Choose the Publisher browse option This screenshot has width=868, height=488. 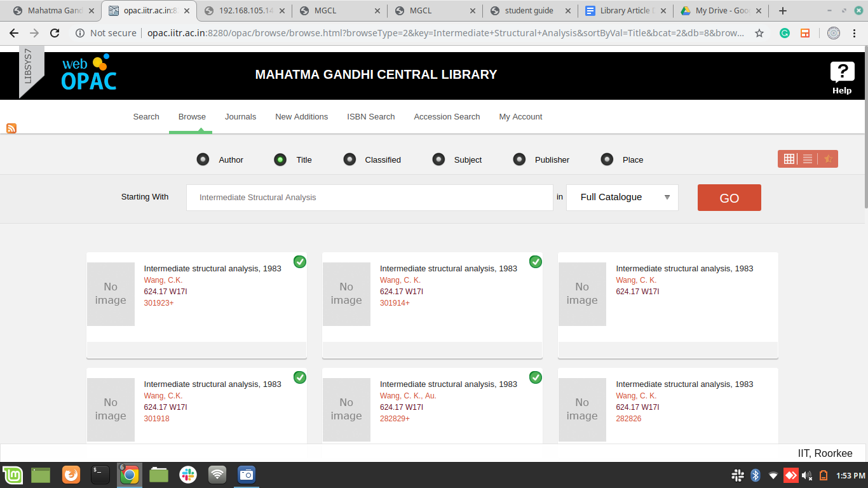tap(519, 159)
